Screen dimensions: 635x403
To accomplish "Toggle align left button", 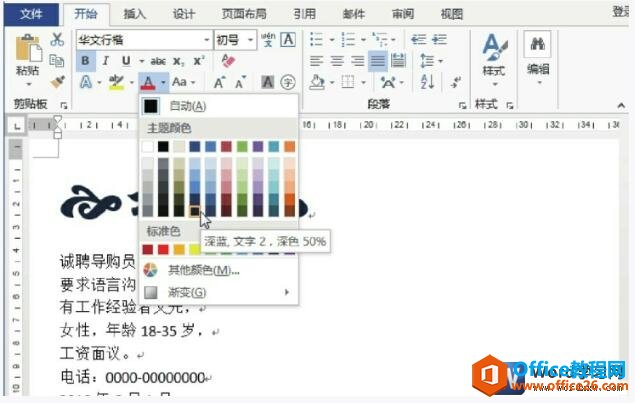I will (316, 61).
